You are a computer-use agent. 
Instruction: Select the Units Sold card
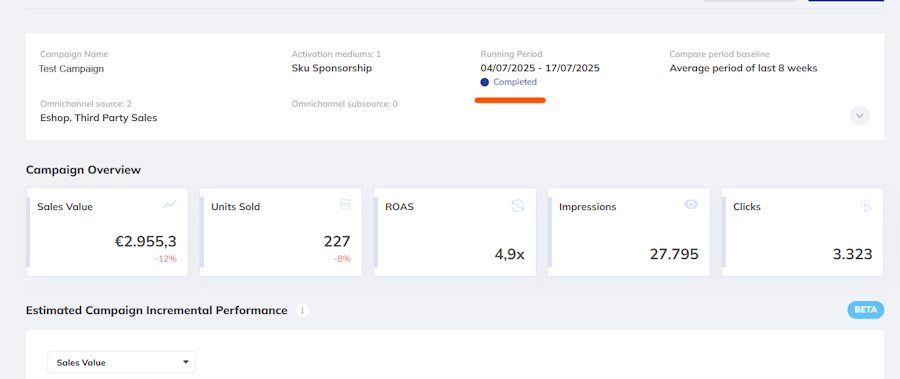(x=281, y=232)
